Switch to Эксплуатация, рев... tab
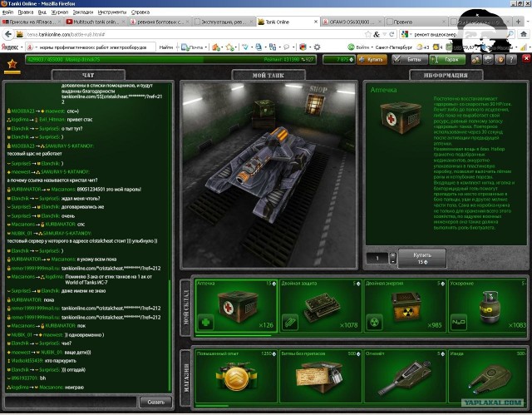 [x=224, y=22]
